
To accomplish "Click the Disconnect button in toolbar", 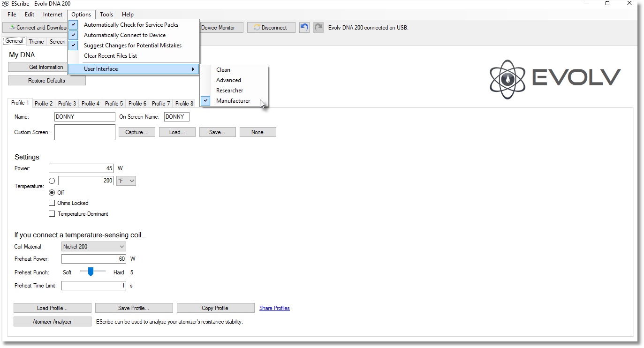I will 271,28.
